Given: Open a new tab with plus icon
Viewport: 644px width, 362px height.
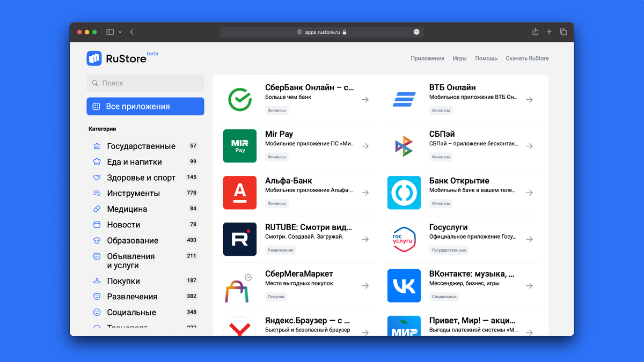Looking at the screenshot, I should point(549,32).
